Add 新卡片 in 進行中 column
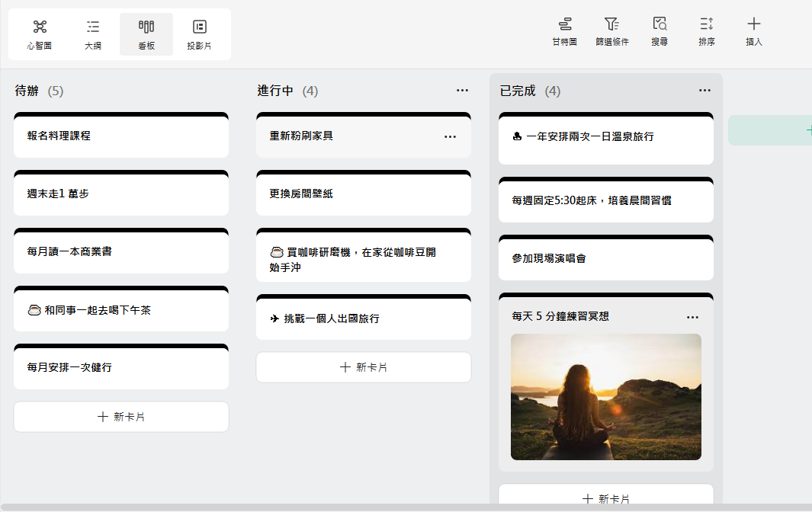Screen dimensions: 812x512 364,367
